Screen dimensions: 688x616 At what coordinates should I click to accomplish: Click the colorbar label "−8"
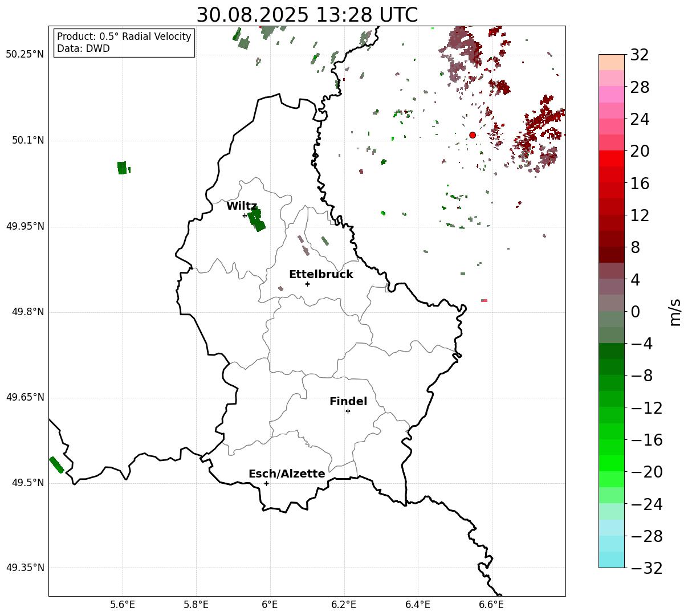641,376
